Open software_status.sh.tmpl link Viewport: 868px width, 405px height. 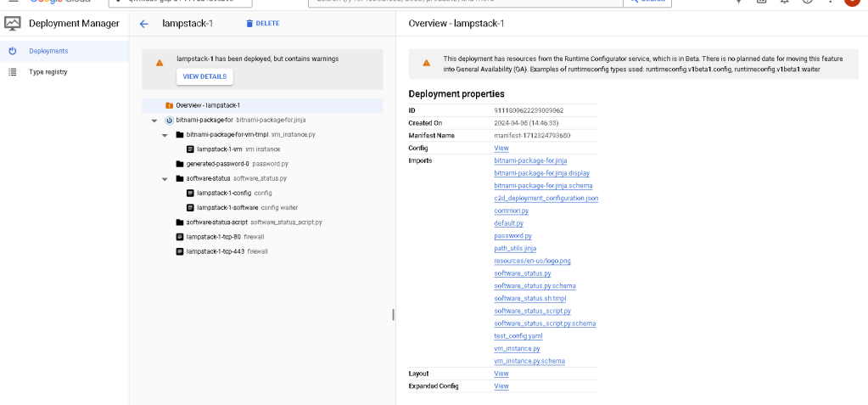point(530,298)
